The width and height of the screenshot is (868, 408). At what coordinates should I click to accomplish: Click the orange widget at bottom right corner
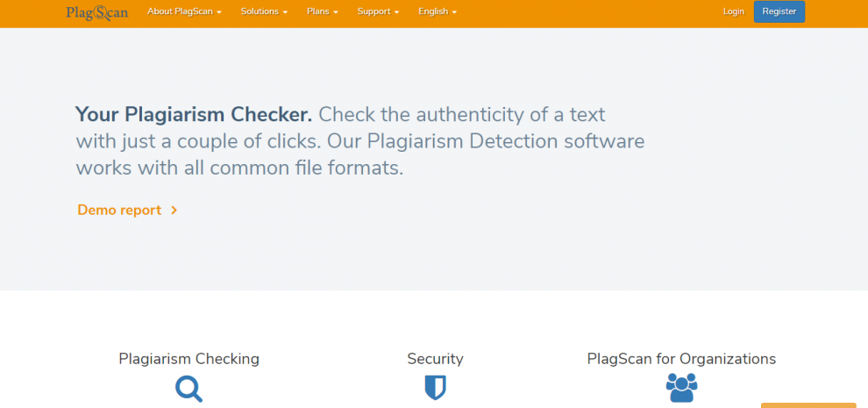[x=808, y=404]
